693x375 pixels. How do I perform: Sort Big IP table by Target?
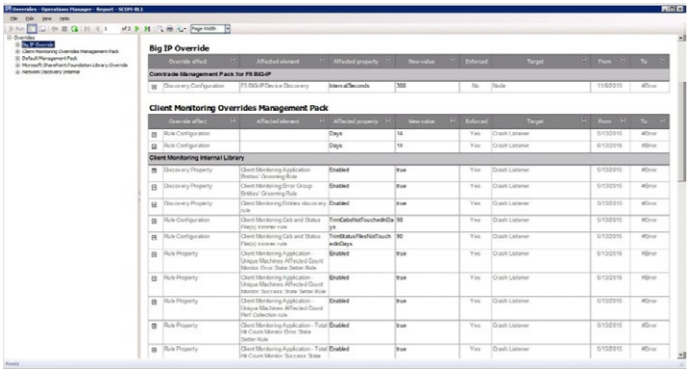click(x=584, y=61)
